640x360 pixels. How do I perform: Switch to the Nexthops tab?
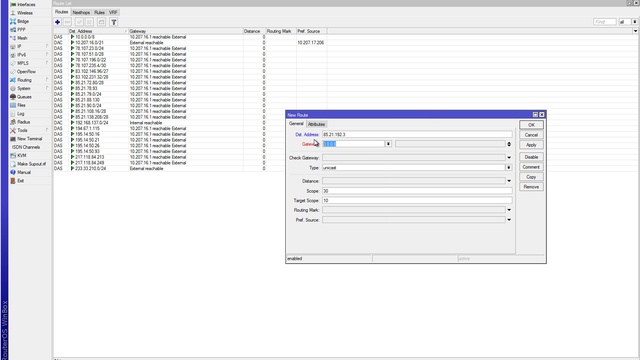81,13
